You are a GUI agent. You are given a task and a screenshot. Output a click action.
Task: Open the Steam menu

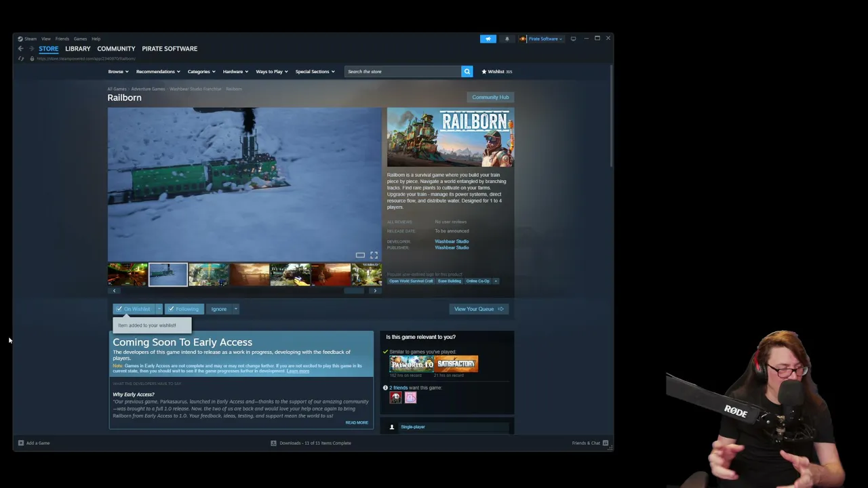pyautogui.click(x=31, y=39)
